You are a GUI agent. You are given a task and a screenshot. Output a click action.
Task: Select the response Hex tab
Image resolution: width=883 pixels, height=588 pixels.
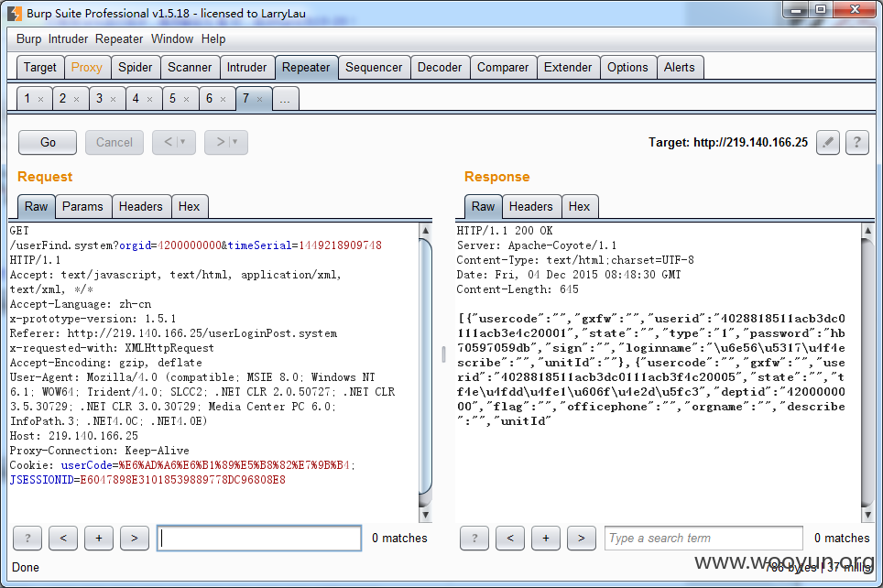point(579,207)
